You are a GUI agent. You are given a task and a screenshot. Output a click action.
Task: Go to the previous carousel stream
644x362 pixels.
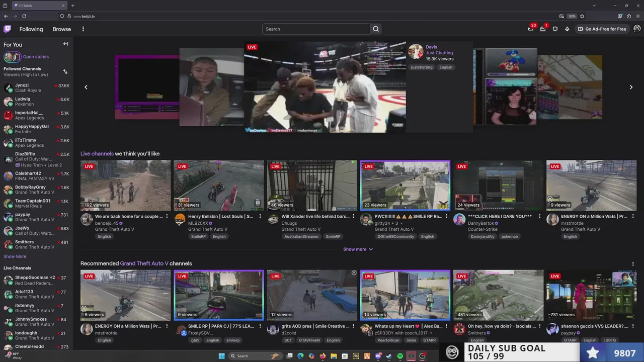[86, 87]
